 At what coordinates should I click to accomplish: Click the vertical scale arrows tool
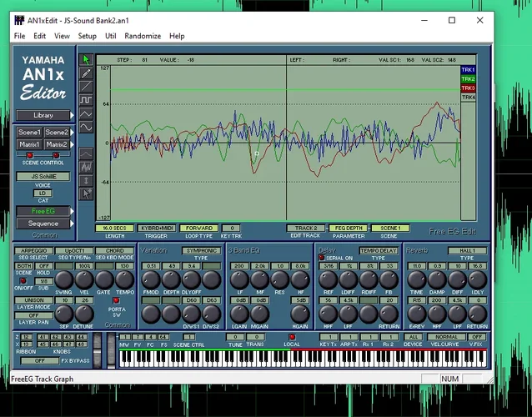point(86,180)
